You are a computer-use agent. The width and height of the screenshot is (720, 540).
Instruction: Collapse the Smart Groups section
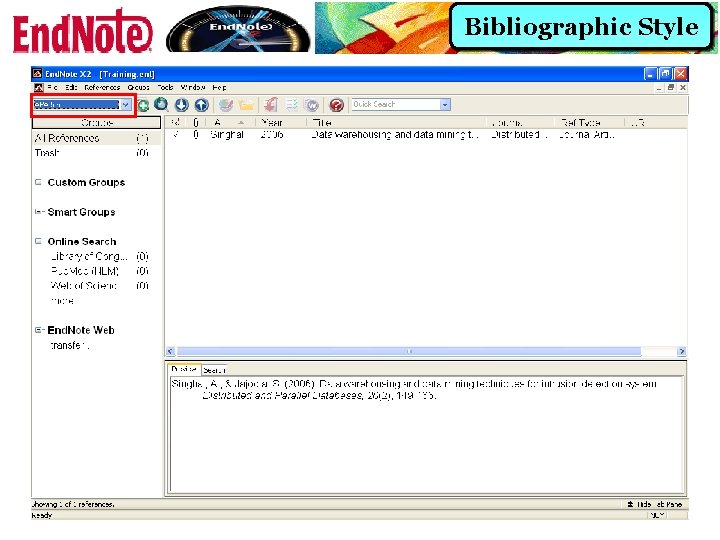point(39,212)
